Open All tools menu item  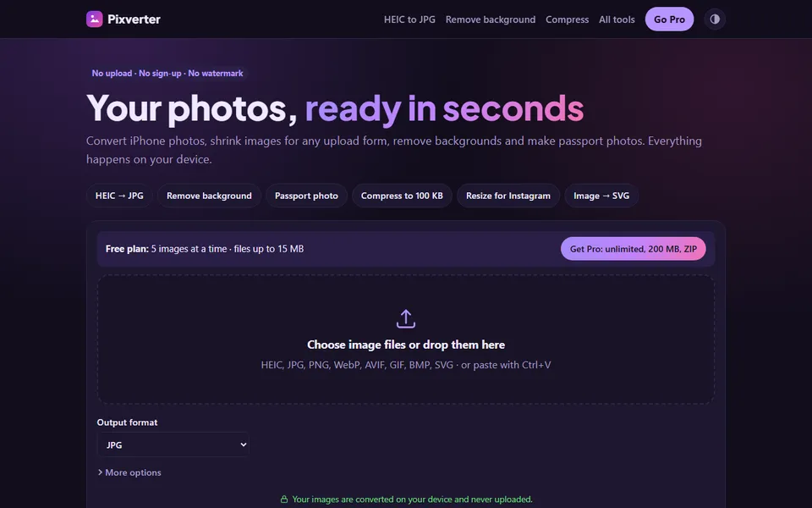point(617,19)
